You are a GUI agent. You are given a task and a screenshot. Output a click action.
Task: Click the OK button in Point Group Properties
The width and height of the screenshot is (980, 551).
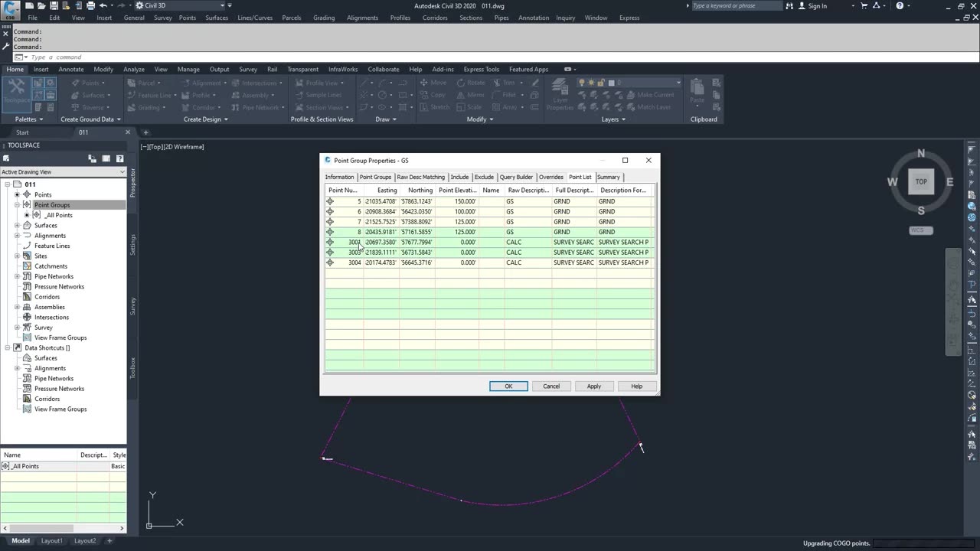508,386
